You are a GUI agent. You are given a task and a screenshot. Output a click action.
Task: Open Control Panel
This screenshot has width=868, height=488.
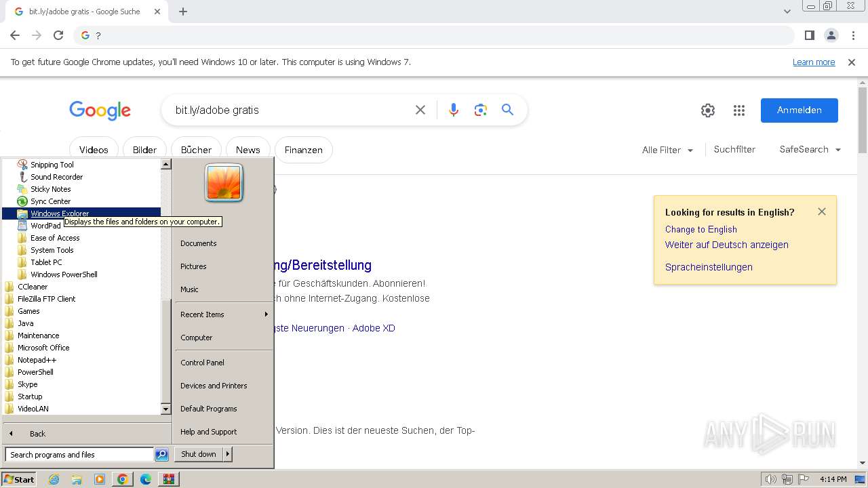click(x=202, y=363)
